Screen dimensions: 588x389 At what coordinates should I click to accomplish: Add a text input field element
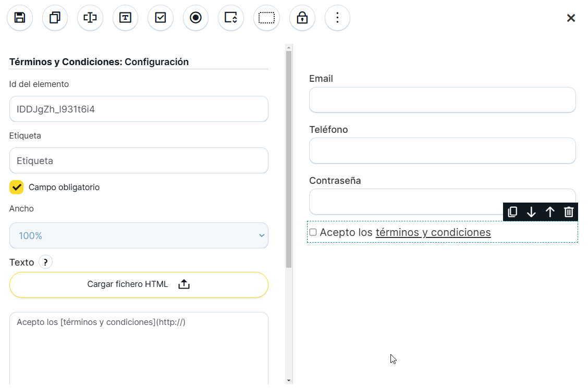(x=90, y=18)
